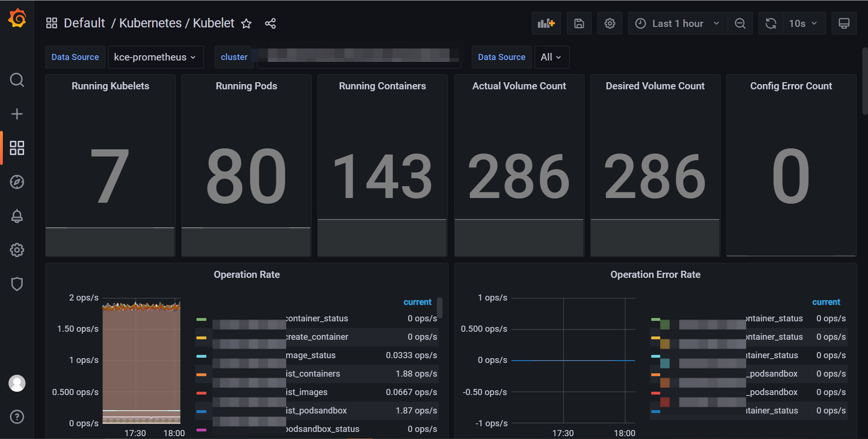Click the Add panel icon
The image size is (868, 439).
coord(546,23)
